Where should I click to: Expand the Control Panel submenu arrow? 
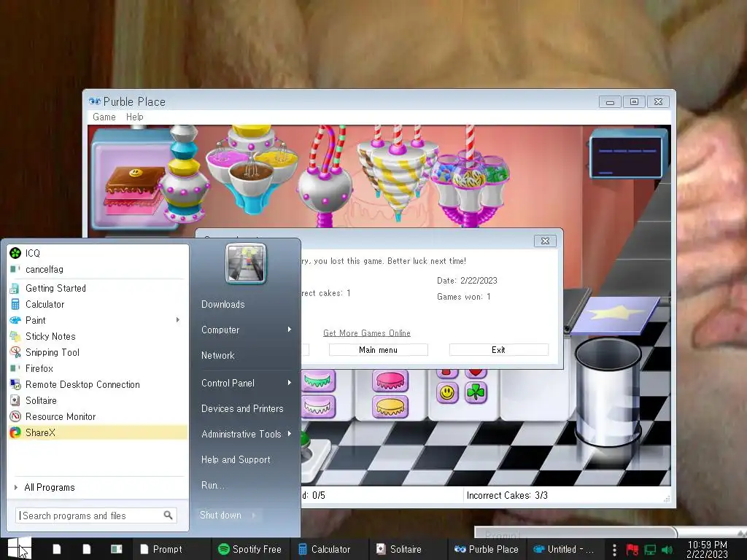289,383
